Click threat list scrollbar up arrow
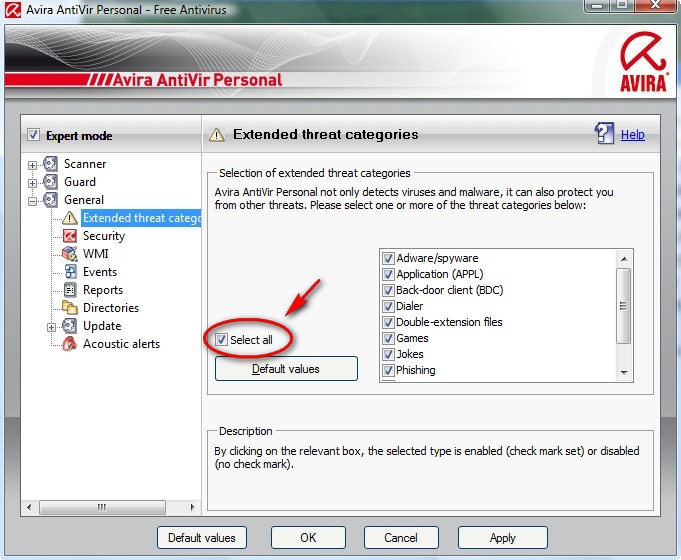 pos(624,259)
